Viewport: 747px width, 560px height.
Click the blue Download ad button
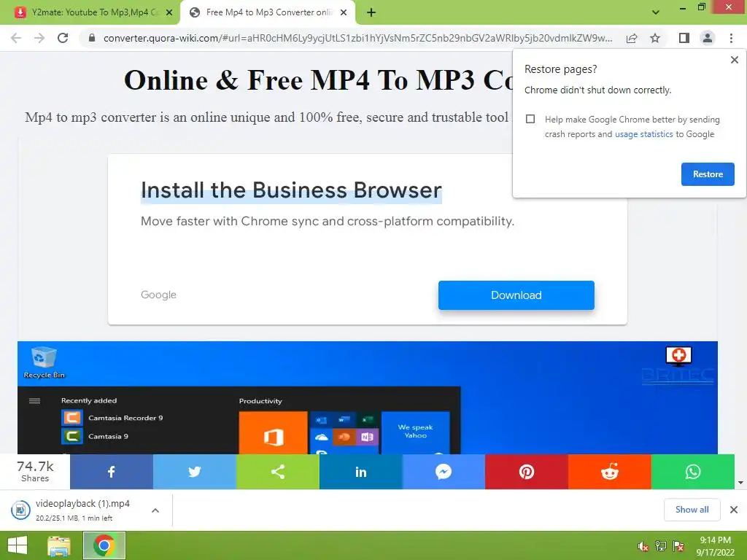click(516, 295)
